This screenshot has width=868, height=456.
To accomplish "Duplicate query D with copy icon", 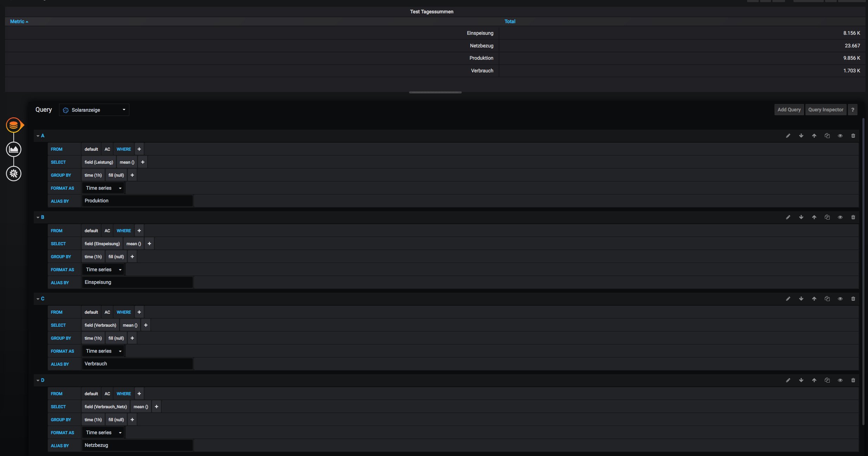I will pos(827,380).
